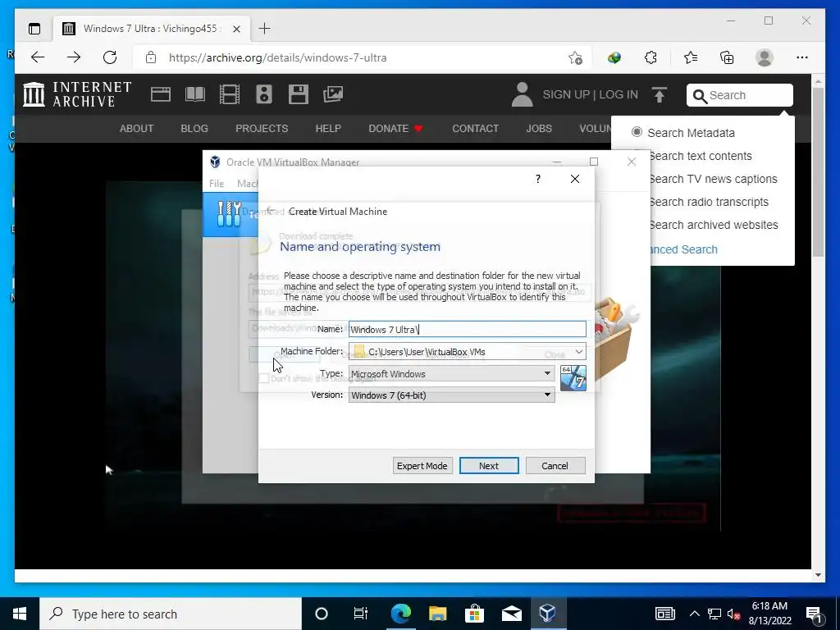Click the address bar URL

277,58
